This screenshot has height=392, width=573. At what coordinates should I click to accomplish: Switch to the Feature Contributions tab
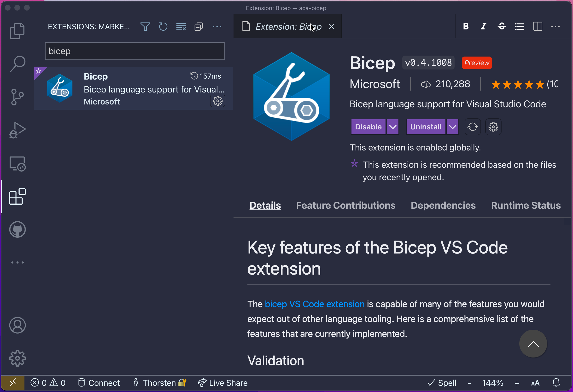point(346,205)
